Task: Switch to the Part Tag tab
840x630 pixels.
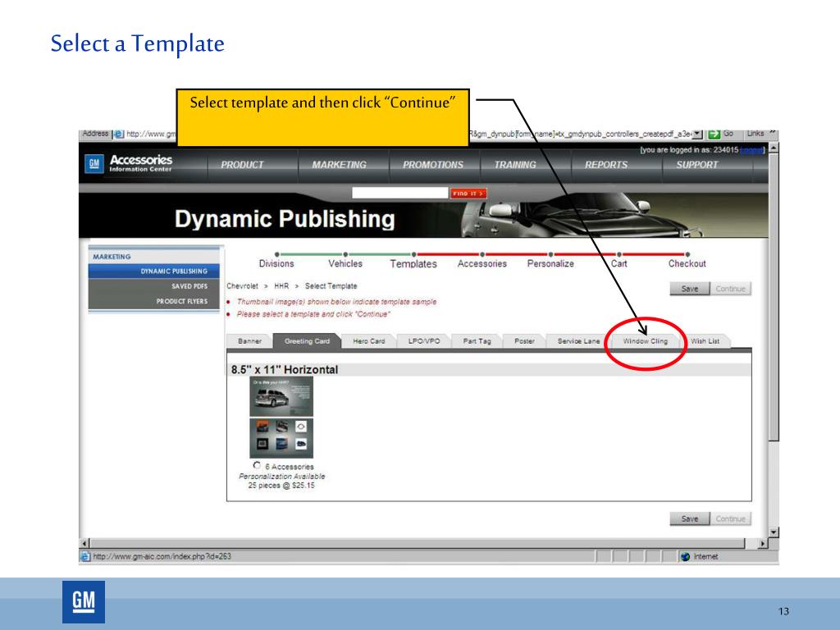Action: click(477, 341)
